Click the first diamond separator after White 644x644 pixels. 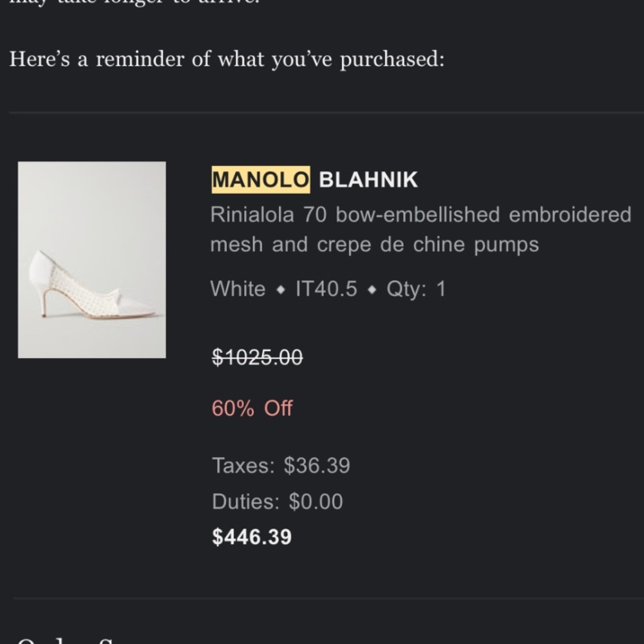click(281, 290)
